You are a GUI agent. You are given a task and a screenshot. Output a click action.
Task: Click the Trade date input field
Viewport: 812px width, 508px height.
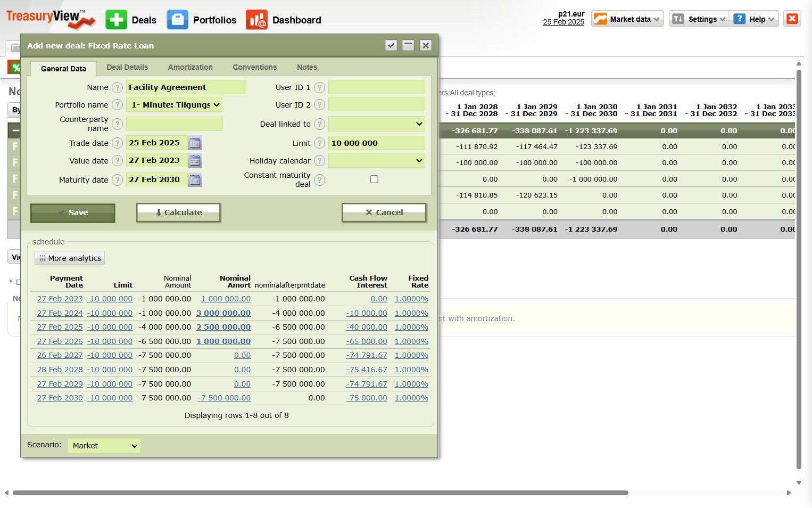point(156,143)
